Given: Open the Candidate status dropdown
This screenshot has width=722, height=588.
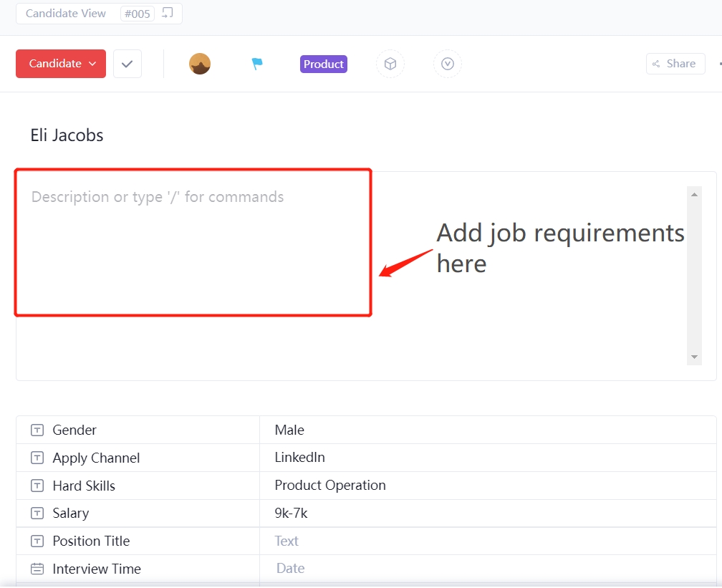Looking at the screenshot, I should pos(60,64).
